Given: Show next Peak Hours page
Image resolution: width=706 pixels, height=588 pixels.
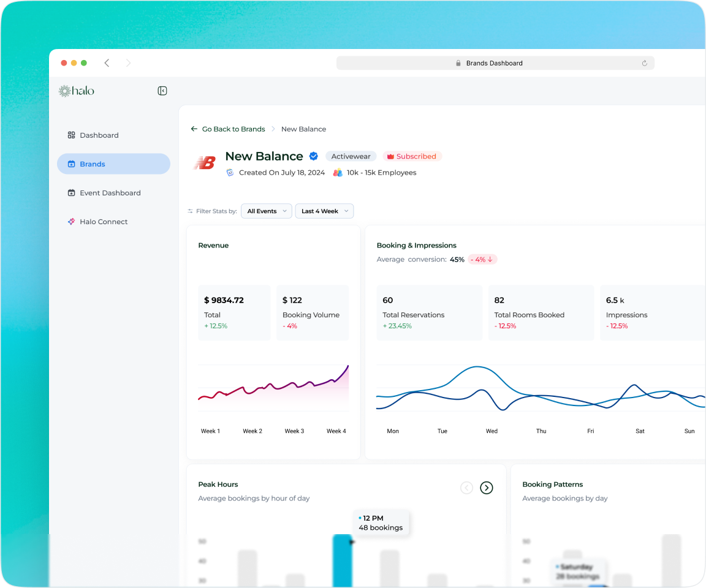Looking at the screenshot, I should [x=486, y=488].
